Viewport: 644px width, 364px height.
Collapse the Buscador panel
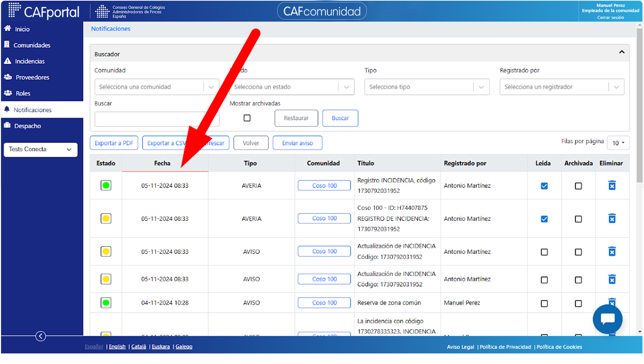(622, 52)
